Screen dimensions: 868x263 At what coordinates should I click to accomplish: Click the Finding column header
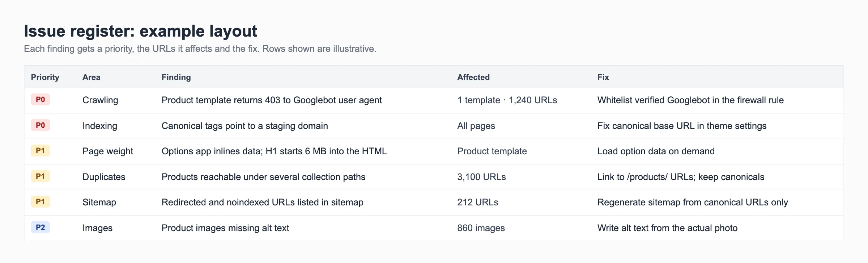pyautogui.click(x=176, y=77)
